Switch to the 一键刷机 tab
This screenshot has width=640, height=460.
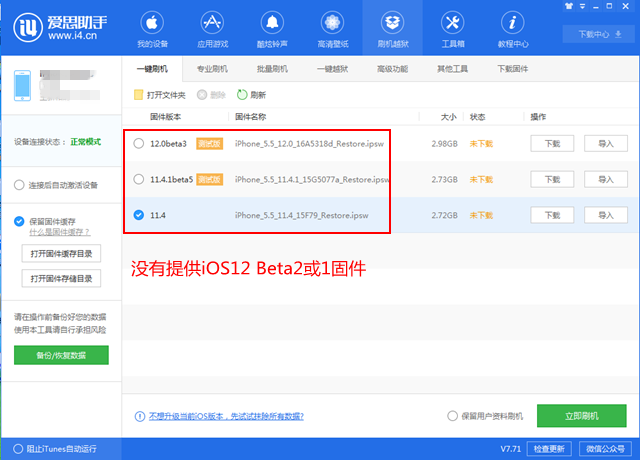(x=152, y=69)
